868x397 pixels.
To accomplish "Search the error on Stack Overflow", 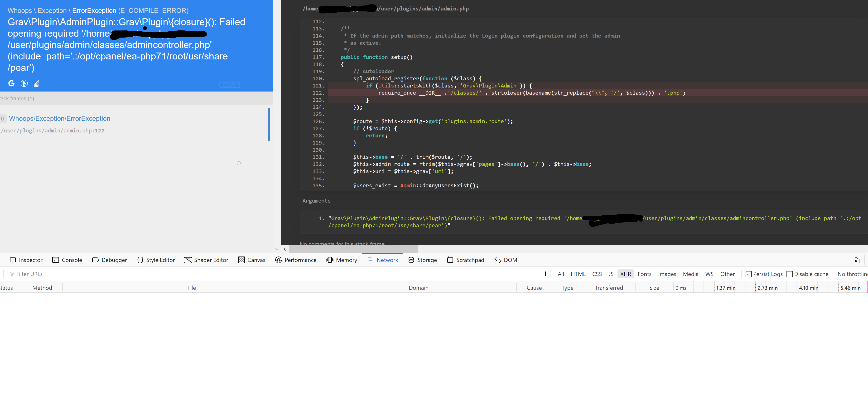I will pos(36,83).
